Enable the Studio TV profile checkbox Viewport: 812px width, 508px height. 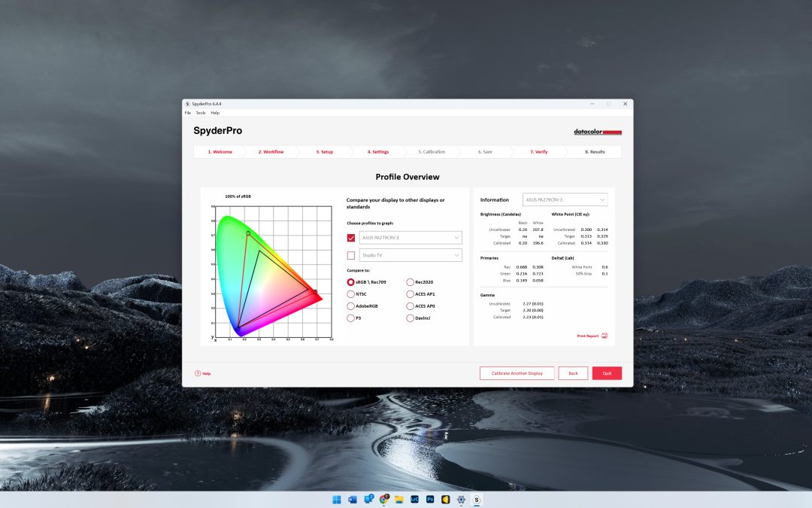(351, 256)
